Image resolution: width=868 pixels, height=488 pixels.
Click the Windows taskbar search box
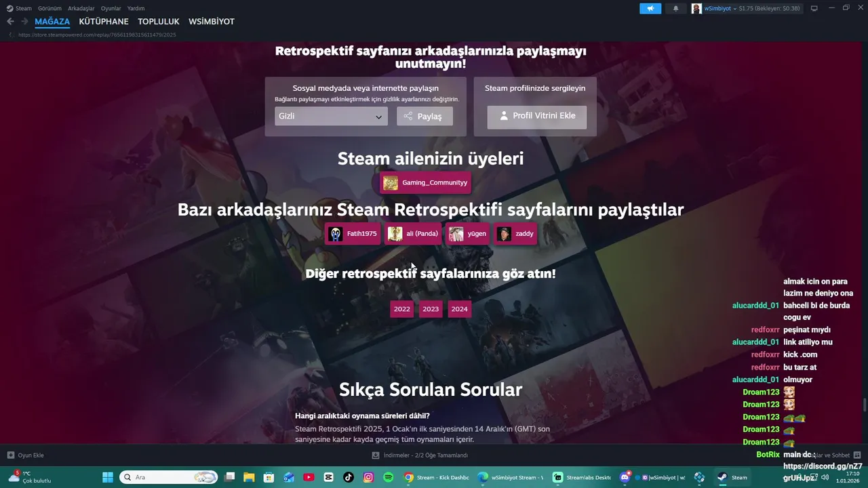tap(169, 477)
